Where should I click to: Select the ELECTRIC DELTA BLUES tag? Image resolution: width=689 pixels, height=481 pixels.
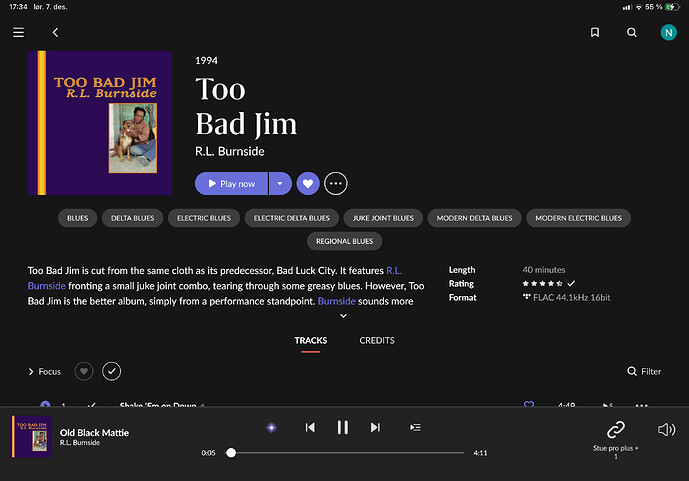coord(292,218)
